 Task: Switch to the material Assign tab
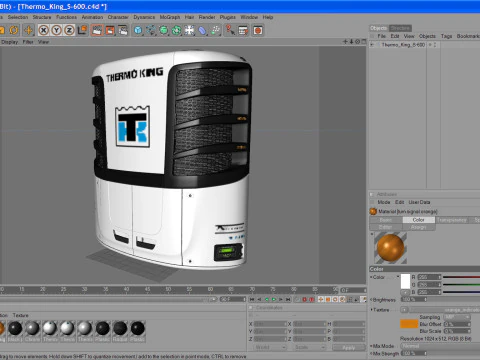419,227
